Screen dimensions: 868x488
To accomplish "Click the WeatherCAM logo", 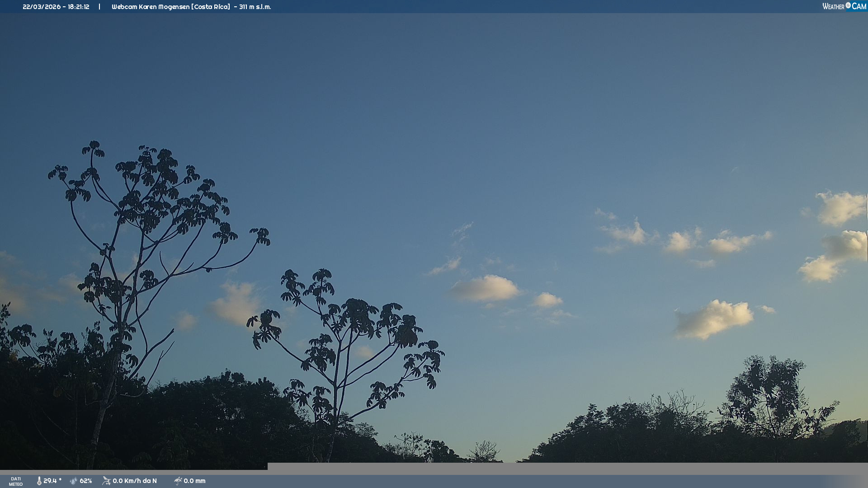I will click(844, 6).
